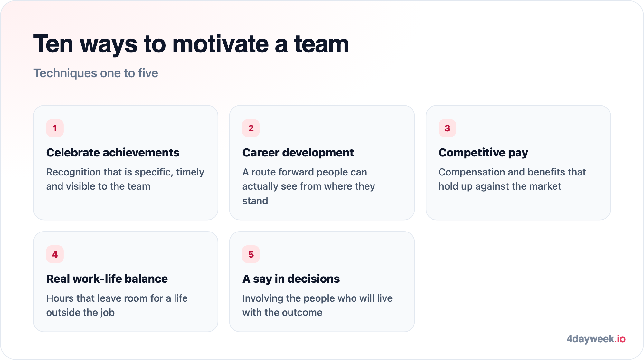Image resolution: width=644 pixels, height=360 pixels.
Task: Click the red .io part of logo
Action: tap(620, 339)
